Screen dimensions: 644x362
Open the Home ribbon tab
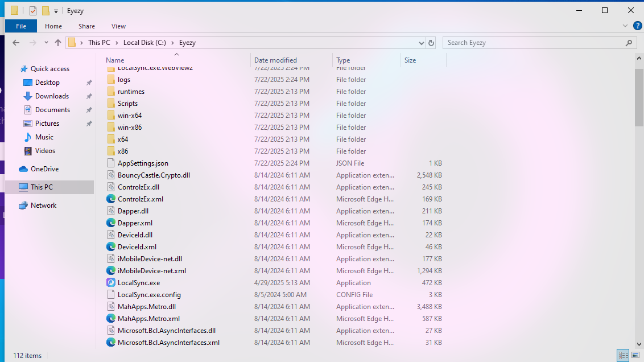coord(53,26)
